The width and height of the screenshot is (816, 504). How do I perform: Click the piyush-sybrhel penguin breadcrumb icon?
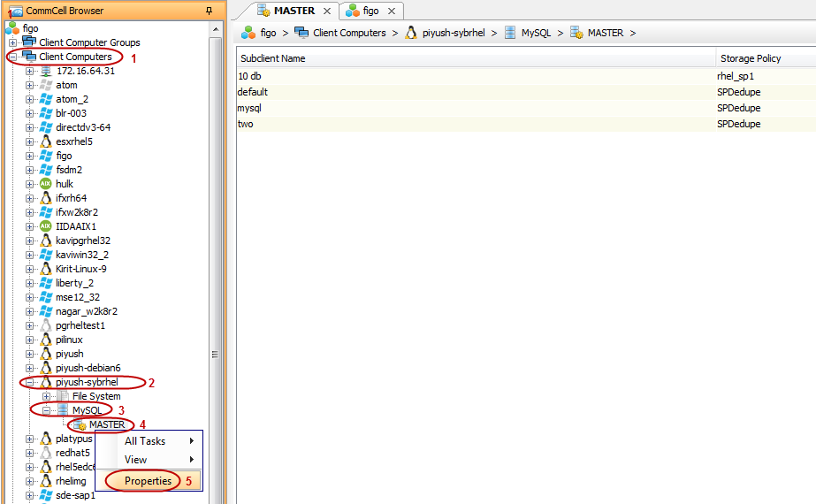pyautogui.click(x=411, y=33)
